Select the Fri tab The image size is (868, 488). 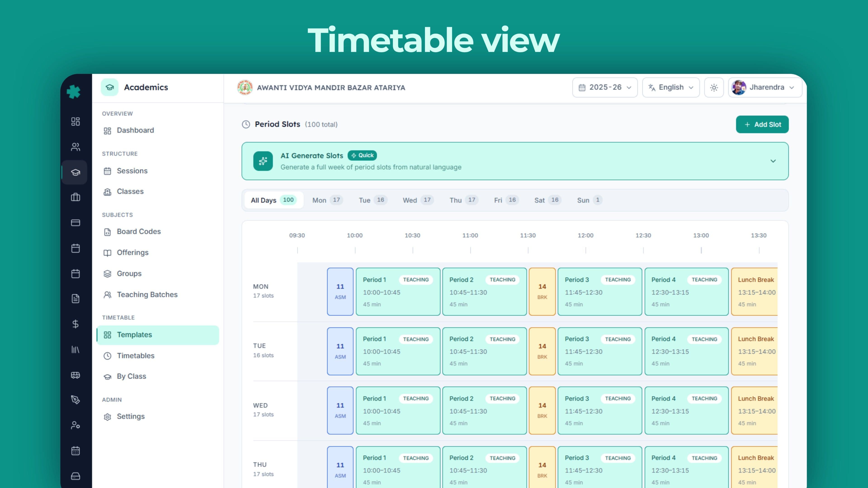(x=506, y=200)
